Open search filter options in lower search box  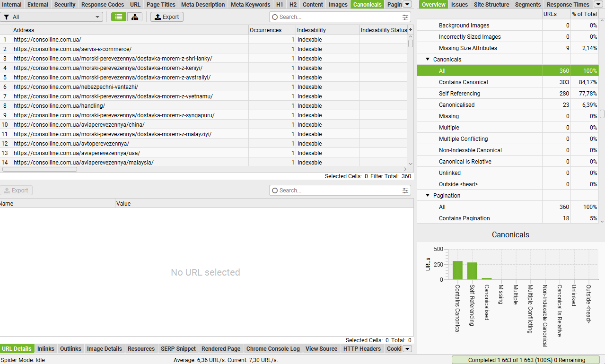[x=405, y=191]
